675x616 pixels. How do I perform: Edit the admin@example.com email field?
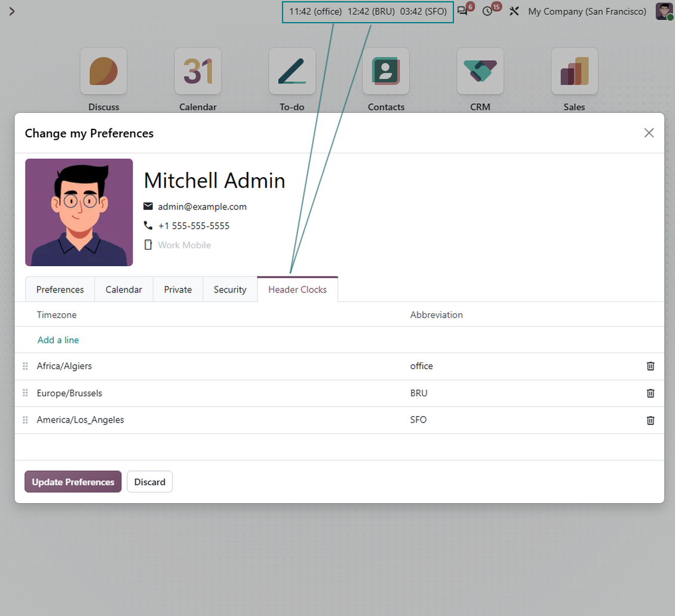point(202,207)
